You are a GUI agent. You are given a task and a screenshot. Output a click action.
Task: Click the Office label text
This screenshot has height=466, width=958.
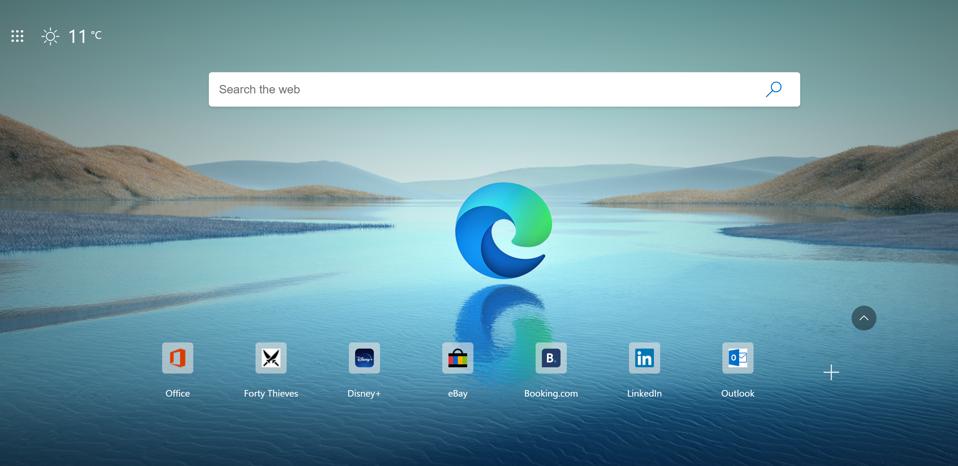tap(178, 394)
